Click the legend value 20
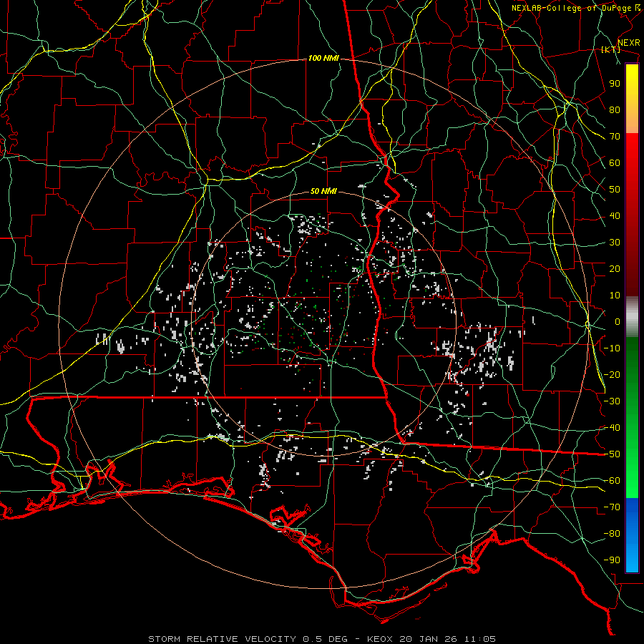Image resolution: width=644 pixels, height=644 pixels. pyautogui.click(x=615, y=269)
